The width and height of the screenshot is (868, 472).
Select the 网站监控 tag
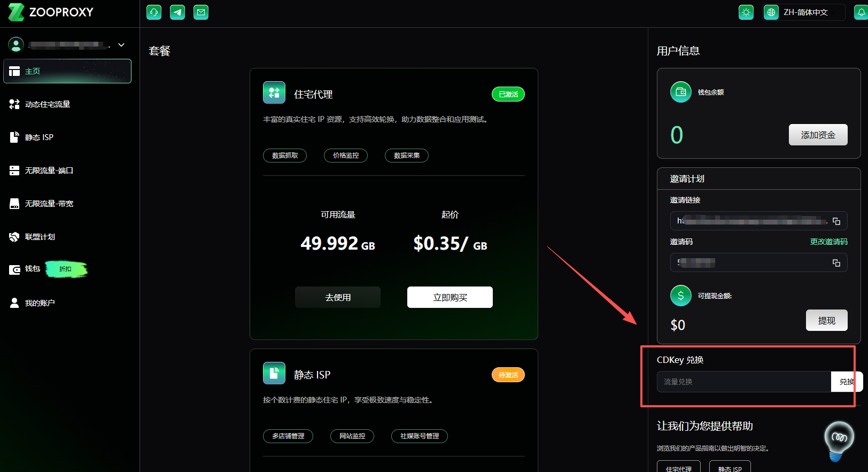[x=352, y=436]
